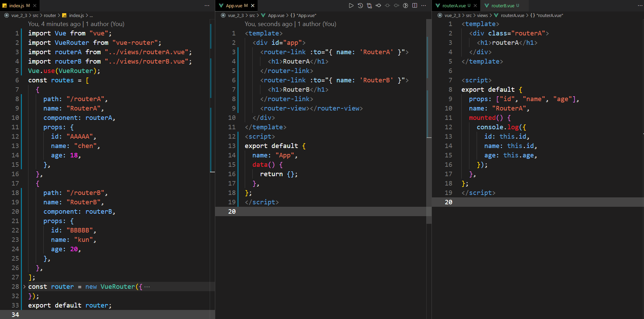This screenshot has width=644, height=319.
Task: Click 'Vue.use(VueRouter);' on line 5
Action: tap(64, 71)
